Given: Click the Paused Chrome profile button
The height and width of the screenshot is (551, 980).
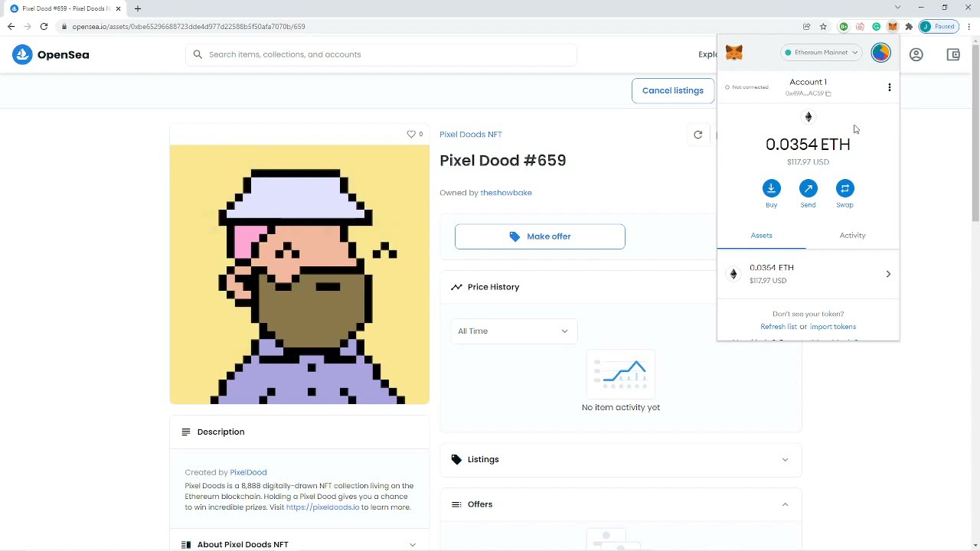Looking at the screenshot, I should (x=939, y=26).
